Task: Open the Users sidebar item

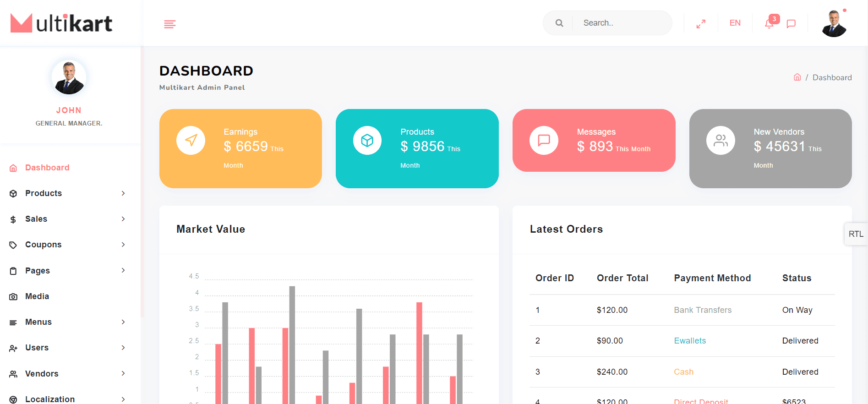Action: (x=37, y=348)
